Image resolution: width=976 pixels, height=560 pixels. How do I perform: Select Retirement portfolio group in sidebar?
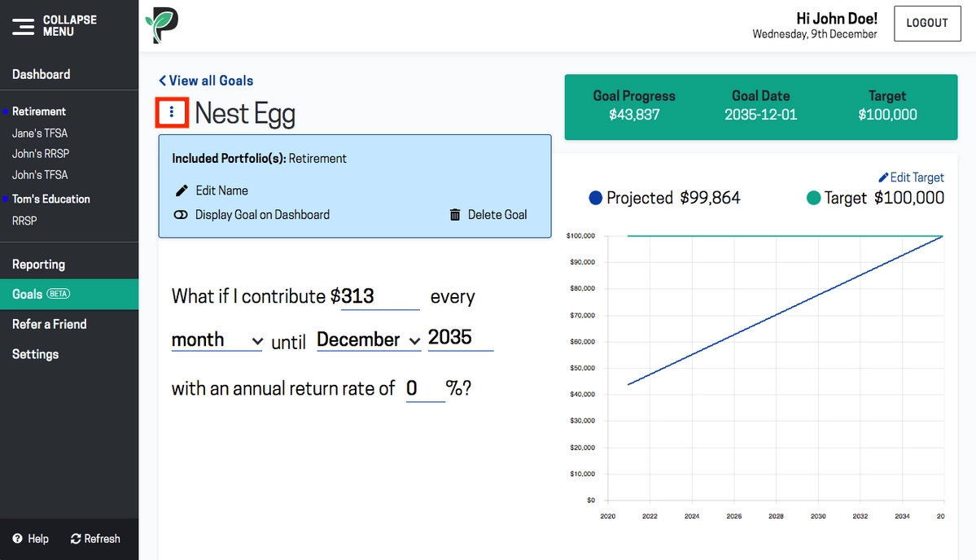38,112
